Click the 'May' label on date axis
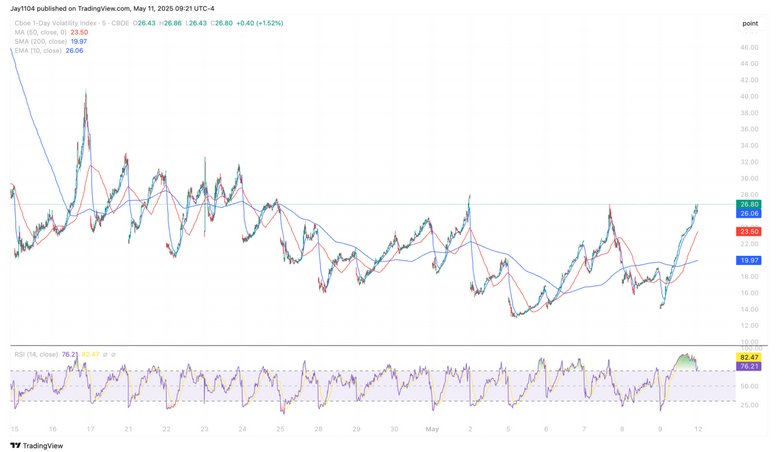The height and width of the screenshot is (452, 784). pyautogui.click(x=432, y=429)
